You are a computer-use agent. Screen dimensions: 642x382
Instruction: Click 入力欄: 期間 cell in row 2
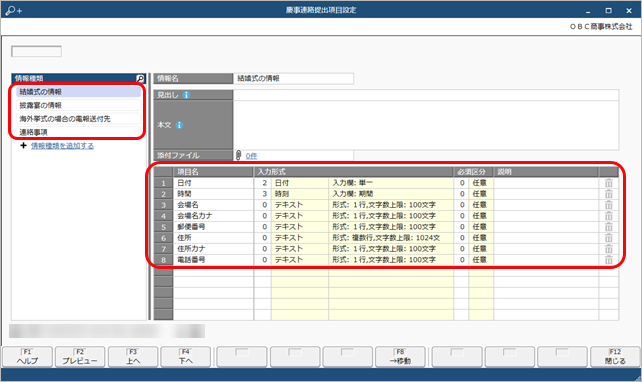coord(391,194)
